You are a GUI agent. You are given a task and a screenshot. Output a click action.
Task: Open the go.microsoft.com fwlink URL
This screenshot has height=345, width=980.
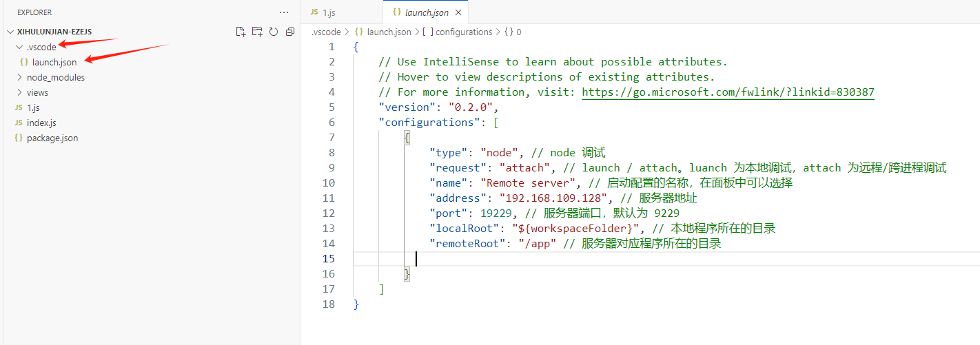click(728, 92)
